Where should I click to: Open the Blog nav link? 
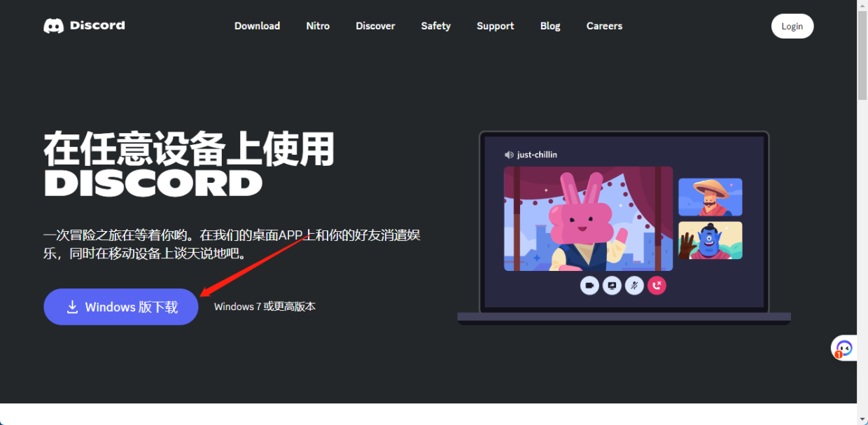[550, 26]
